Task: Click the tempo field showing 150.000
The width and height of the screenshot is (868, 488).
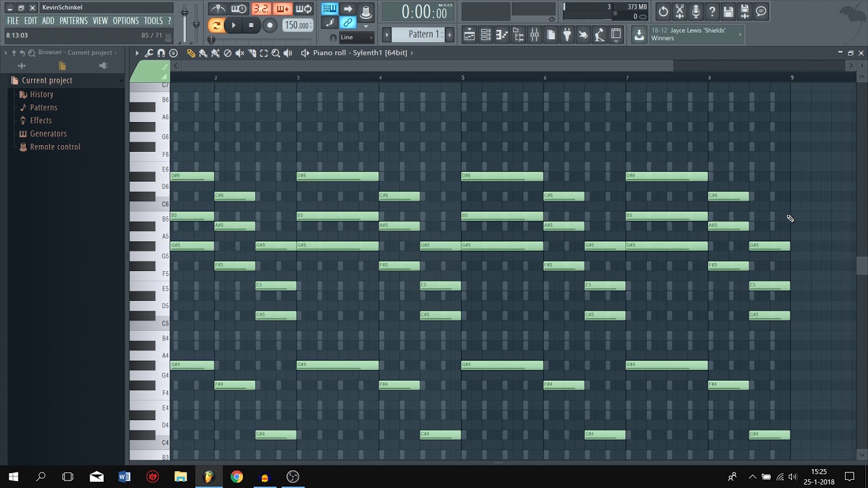Action: 297,26
